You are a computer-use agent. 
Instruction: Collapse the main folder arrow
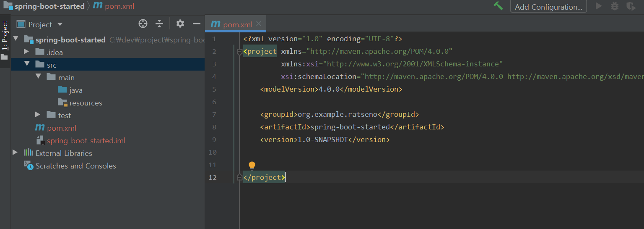click(x=39, y=76)
